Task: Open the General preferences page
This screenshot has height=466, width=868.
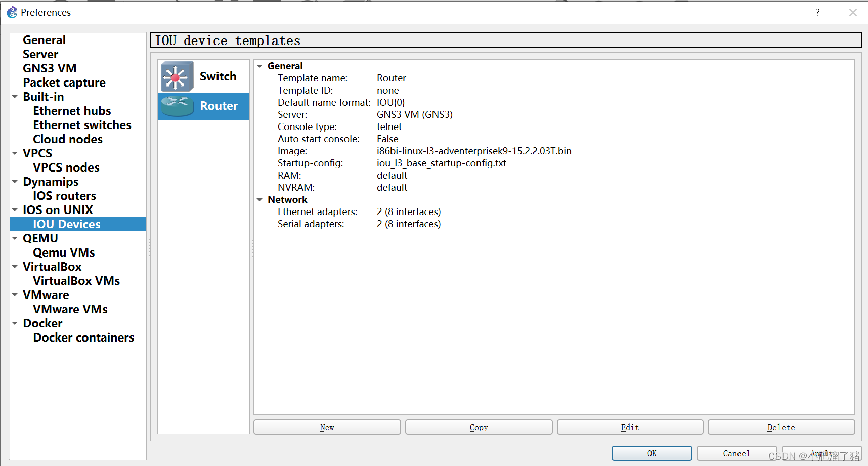Action: tap(44, 40)
